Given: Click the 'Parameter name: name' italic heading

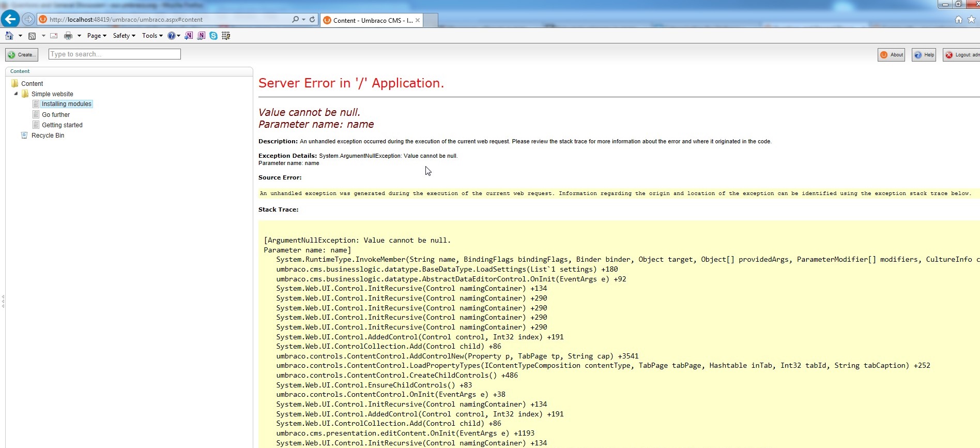Looking at the screenshot, I should click(316, 125).
